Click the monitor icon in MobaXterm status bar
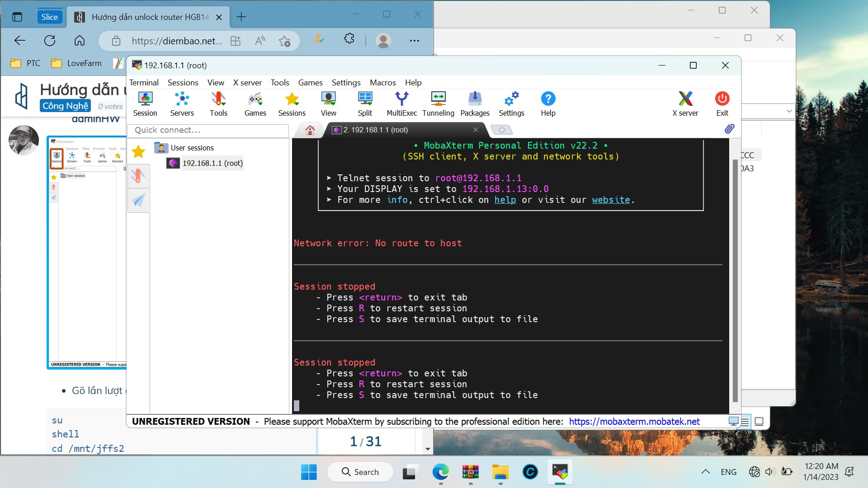Viewport: 868px width, 488px height. (x=733, y=422)
